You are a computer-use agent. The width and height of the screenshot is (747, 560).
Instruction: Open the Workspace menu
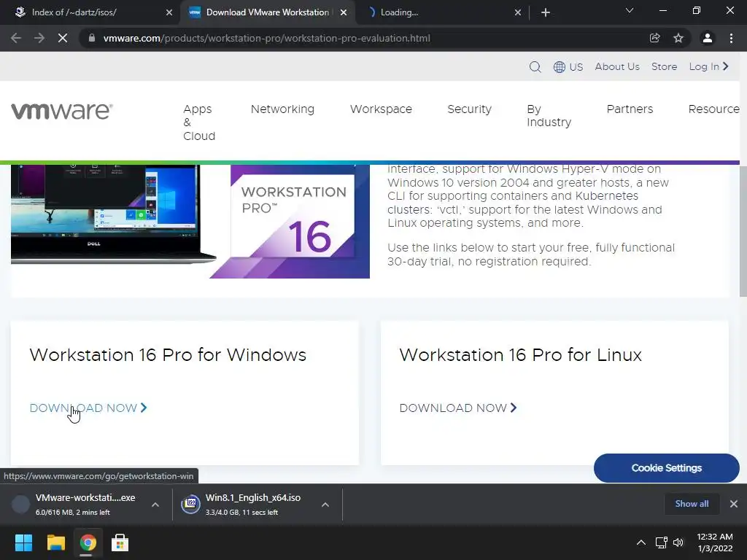coord(381,109)
